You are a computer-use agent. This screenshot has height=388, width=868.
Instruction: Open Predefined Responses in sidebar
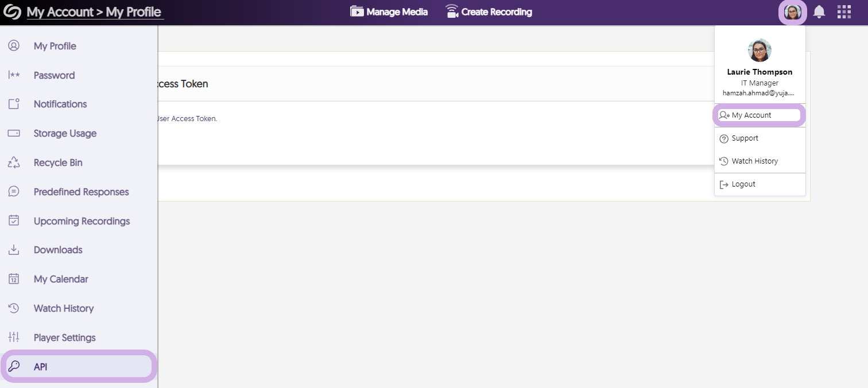pos(81,192)
